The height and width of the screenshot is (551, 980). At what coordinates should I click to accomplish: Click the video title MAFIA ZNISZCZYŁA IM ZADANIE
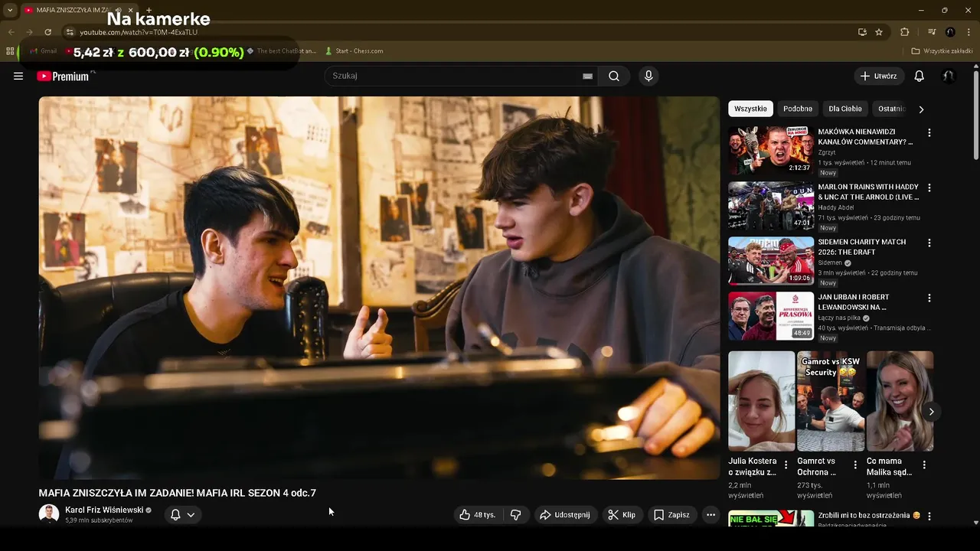[x=177, y=493]
